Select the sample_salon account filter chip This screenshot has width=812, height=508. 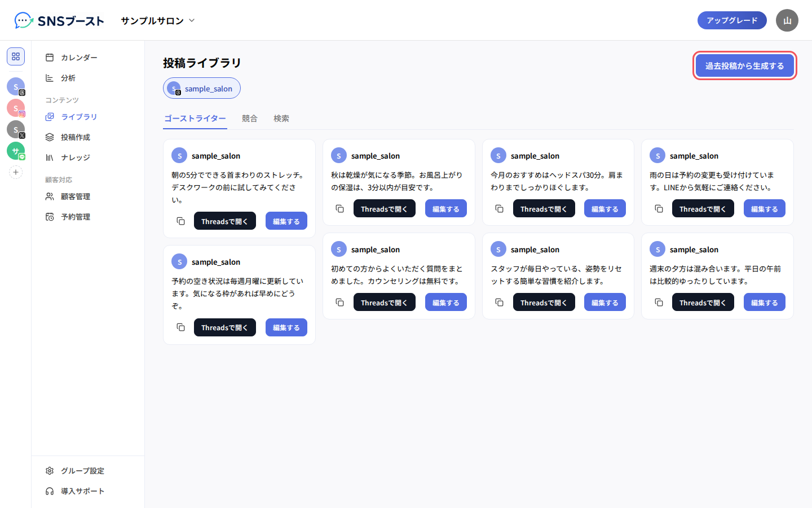(x=202, y=88)
